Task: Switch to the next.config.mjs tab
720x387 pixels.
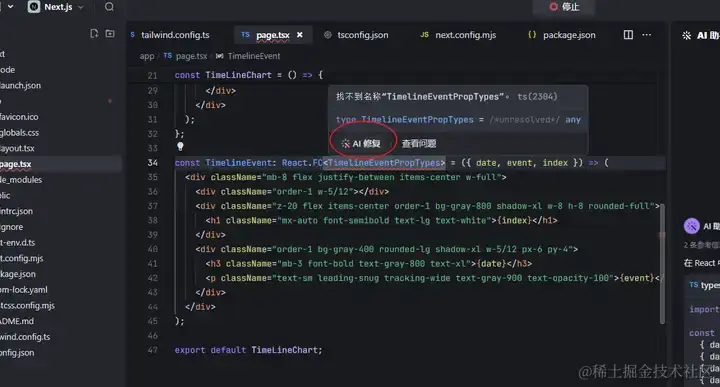Action: point(465,35)
